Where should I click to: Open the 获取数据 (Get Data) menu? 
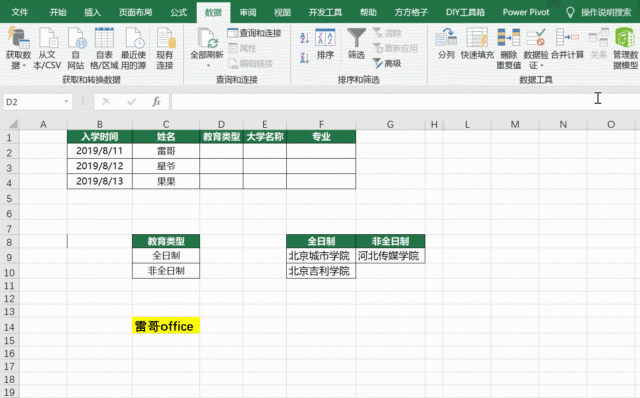coord(18,48)
